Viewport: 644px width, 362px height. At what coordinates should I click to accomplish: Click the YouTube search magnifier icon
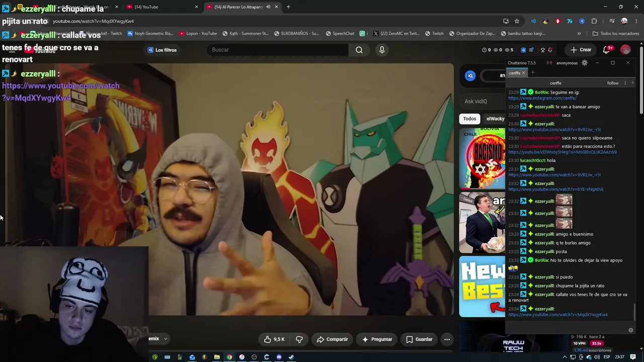pyautogui.click(x=359, y=50)
